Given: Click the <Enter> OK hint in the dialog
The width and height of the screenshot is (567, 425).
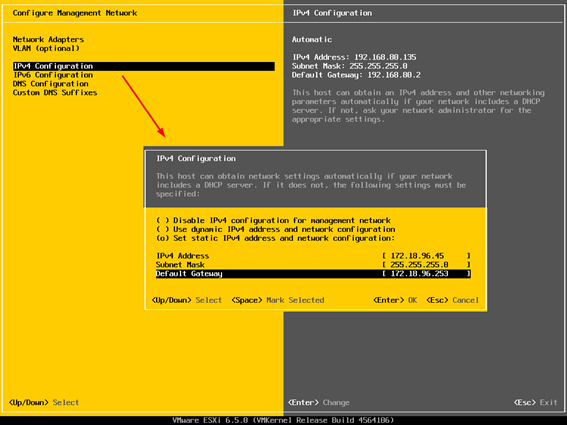Looking at the screenshot, I should pyautogui.click(x=395, y=300).
